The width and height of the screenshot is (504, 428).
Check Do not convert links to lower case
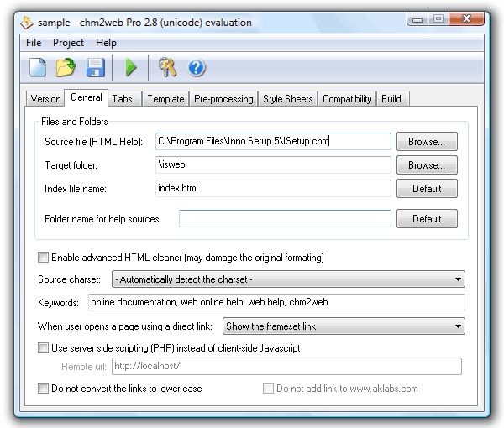(x=43, y=389)
